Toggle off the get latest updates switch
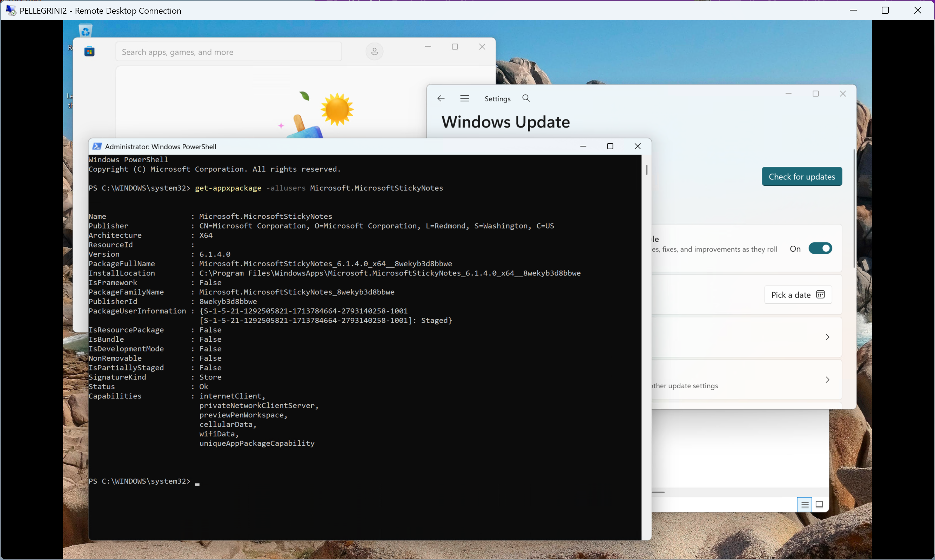Viewport: 935px width, 560px height. pyautogui.click(x=820, y=248)
